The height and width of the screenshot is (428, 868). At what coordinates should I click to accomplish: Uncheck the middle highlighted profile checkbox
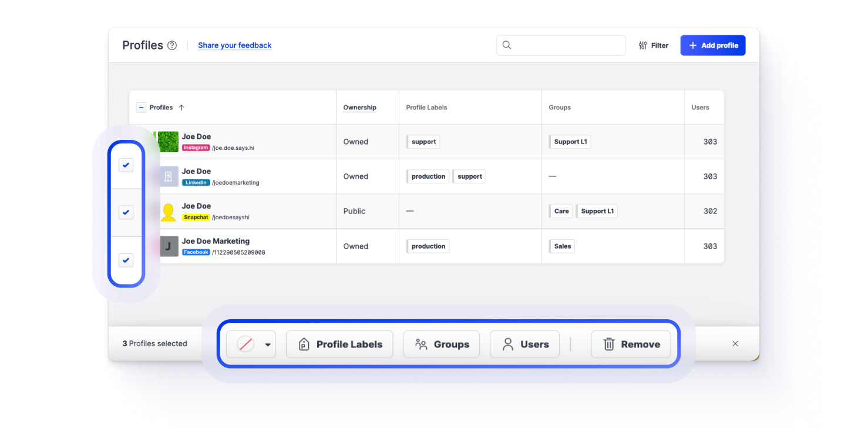pyautogui.click(x=126, y=212)
